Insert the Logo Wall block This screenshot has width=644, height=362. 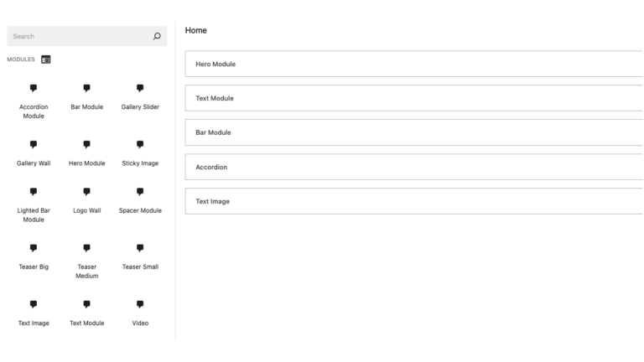[86, 192]
